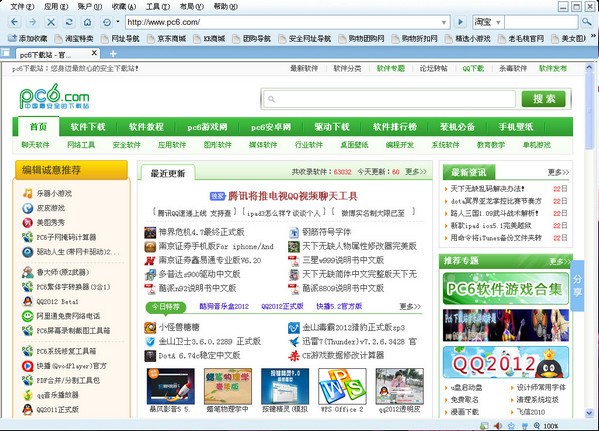Screen dimensions: 599x431
Task: Go back with the browser back arrow
Action: [x=15, y=22]
